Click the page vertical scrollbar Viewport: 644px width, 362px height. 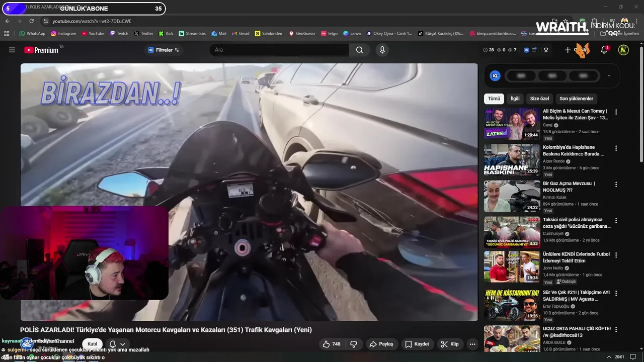(641, 105)
